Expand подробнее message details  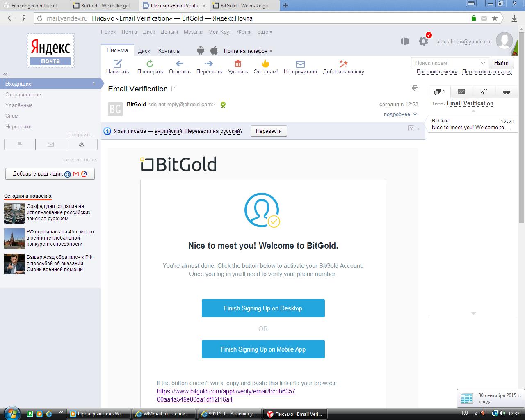400,114
